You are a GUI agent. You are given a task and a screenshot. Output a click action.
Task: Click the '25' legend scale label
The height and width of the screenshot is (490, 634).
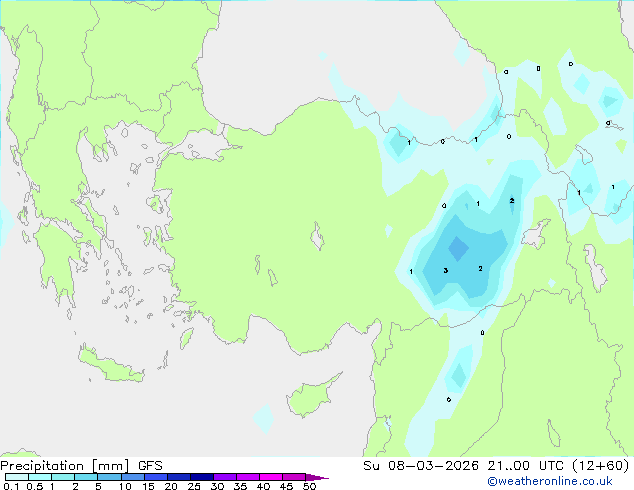(194, 486)
